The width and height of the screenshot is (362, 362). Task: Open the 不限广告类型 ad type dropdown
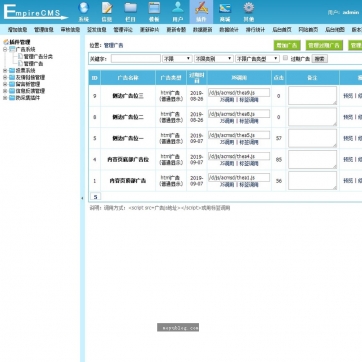[x=257, y=59]
